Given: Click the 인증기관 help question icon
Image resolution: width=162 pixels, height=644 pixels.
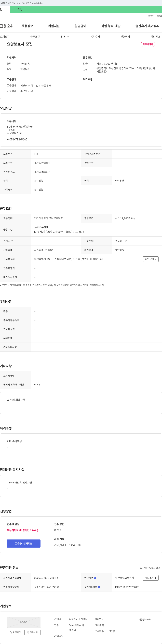Looking at the screenshot, I should click(x=95, y=578).
